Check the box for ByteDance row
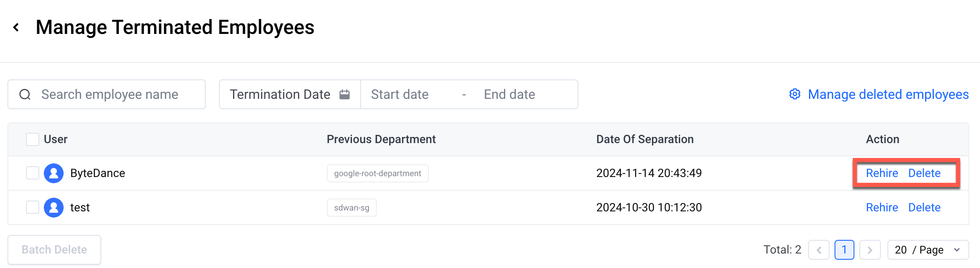The width and height of the screenshot is (980, 268). coord(33,173)
